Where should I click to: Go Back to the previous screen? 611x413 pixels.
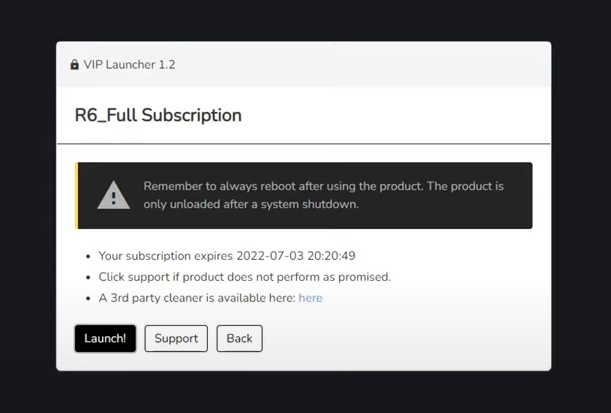[x=239, y=338]
